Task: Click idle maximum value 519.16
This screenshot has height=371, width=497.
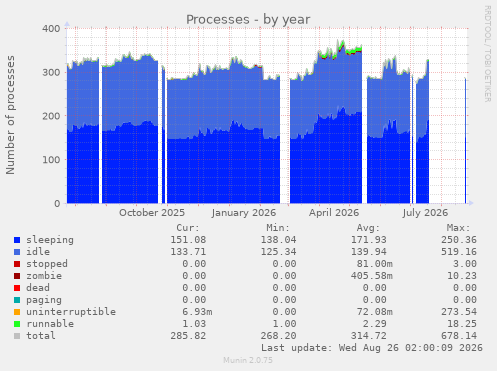Action: coord(459,252)
